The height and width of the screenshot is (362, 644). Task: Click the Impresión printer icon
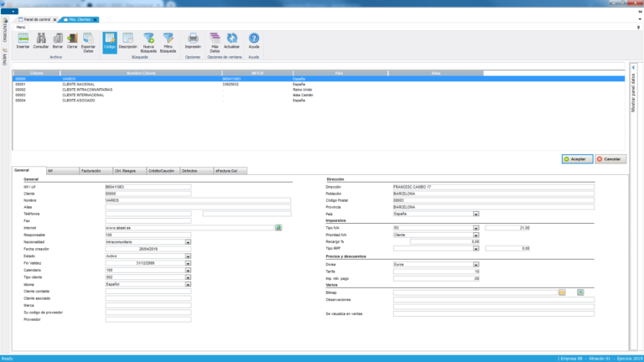click(193, 39)
